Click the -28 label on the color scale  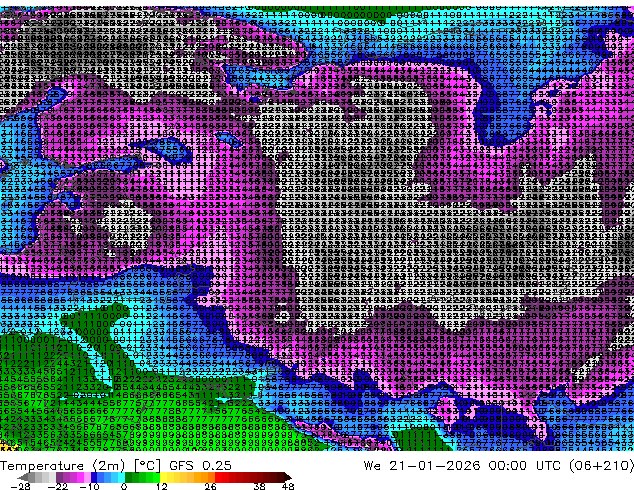pyautogui.click(x=21, y=486)
